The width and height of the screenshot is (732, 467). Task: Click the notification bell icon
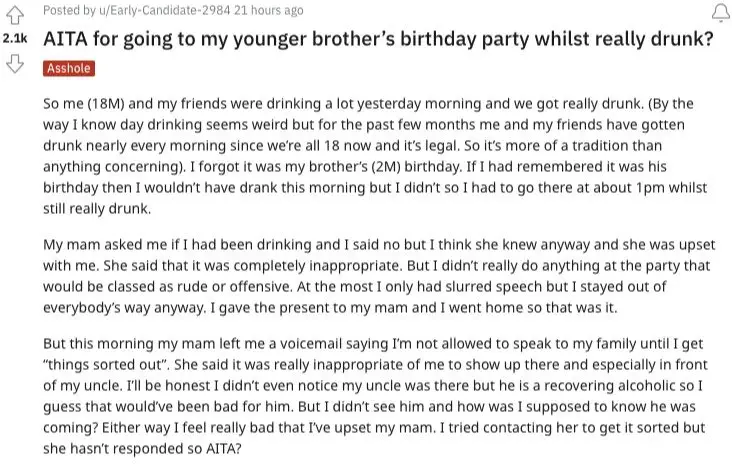point(721,13)
